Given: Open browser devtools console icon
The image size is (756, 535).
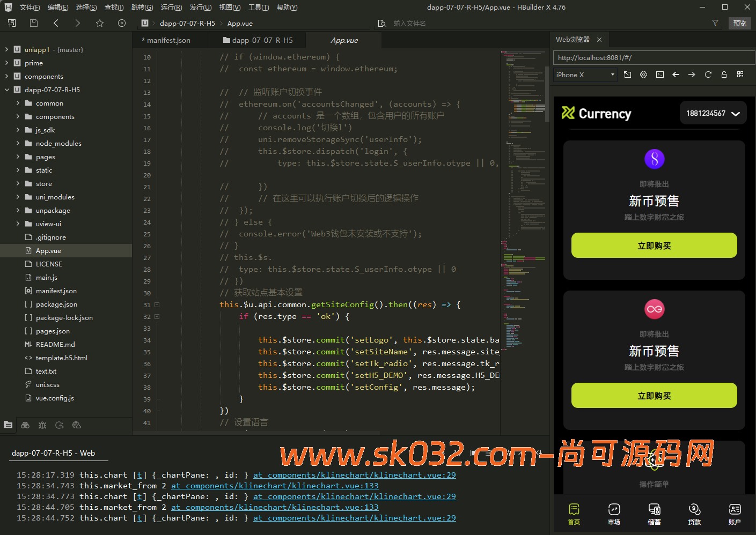Looking at the screenshot, I should 659,75.
